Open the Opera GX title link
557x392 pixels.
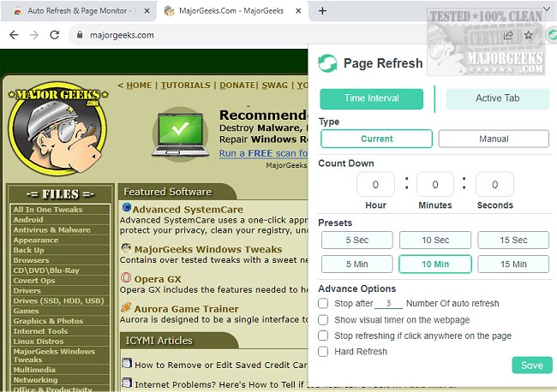pyautogui.click(x=158, y=279)
